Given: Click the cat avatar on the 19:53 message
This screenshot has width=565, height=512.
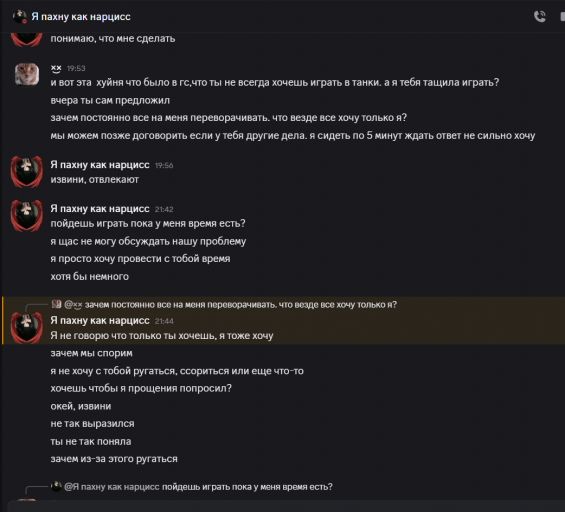Looking at the screenshot, I should click(x=27, y=74).
